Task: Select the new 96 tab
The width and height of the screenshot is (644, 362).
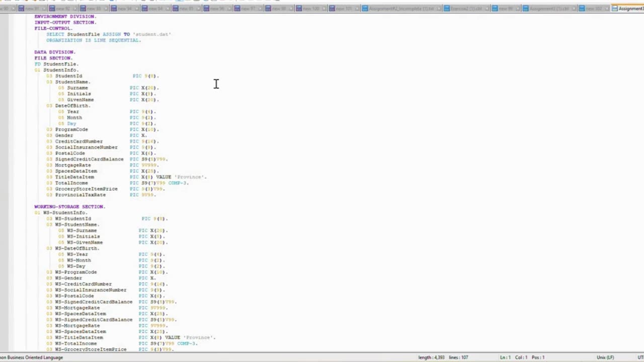Action: [x=217, y=9]
